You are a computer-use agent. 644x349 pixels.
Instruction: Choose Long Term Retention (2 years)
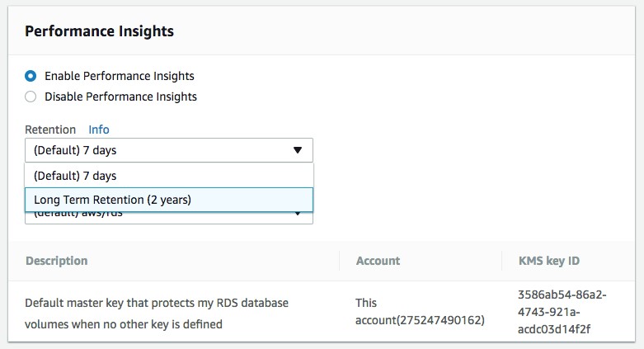click(169, 200)
